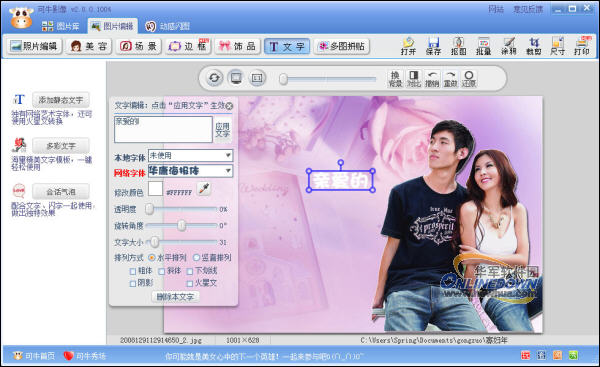This screenshot has height=367, width=600.
Task: Click the 透明度 transparency slider
Action: click(x=181, y=209)
